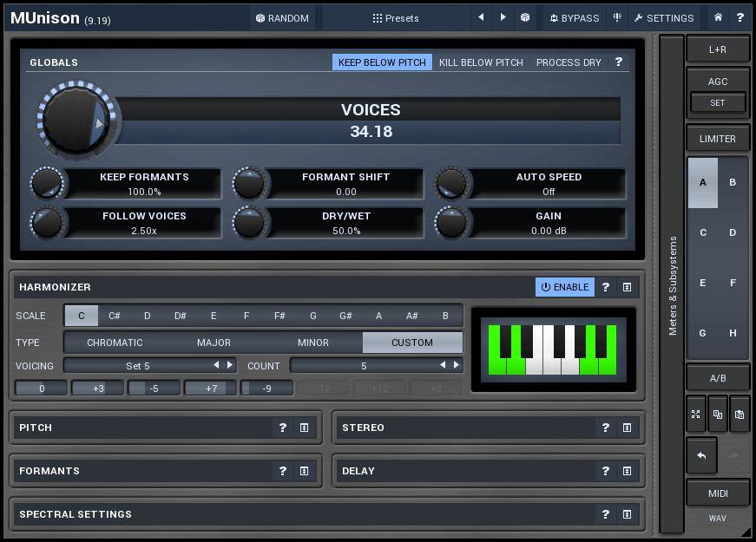Click the AGC SET button
The height and width of the screenshot is (542, 756).
point(718,102)
